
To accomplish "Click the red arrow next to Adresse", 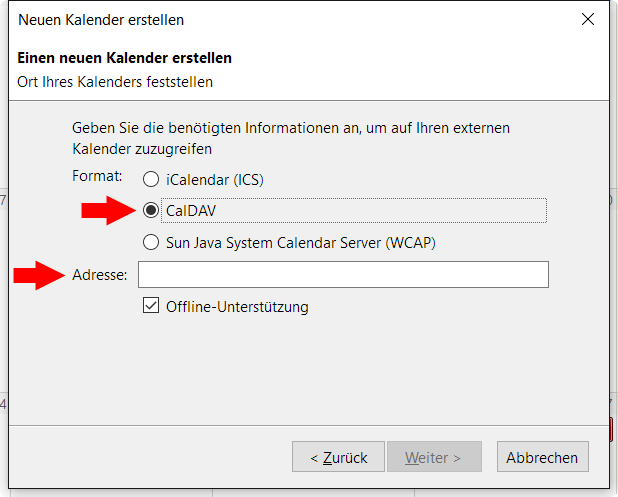I will (x=39, y=275).
